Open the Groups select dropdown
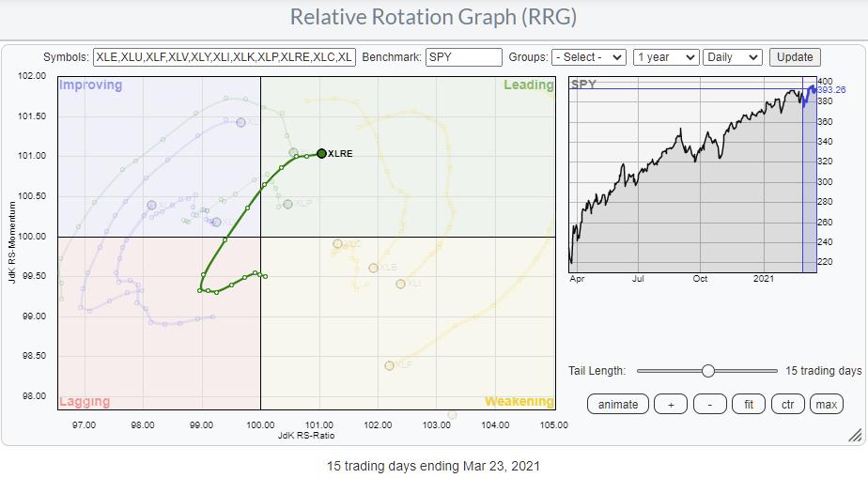The height and width of the screenshot is (478, 868). click(x=588, y=57)
